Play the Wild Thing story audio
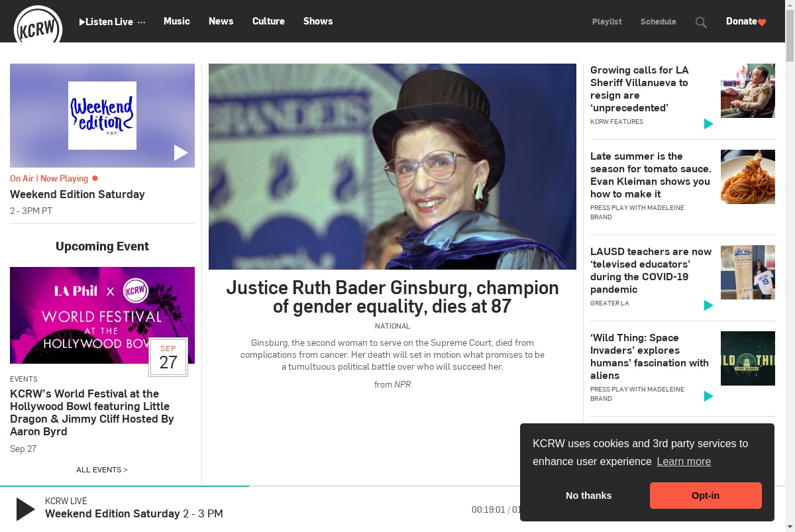795x532 pixels. pyautogui.click(x=708, y=396)
